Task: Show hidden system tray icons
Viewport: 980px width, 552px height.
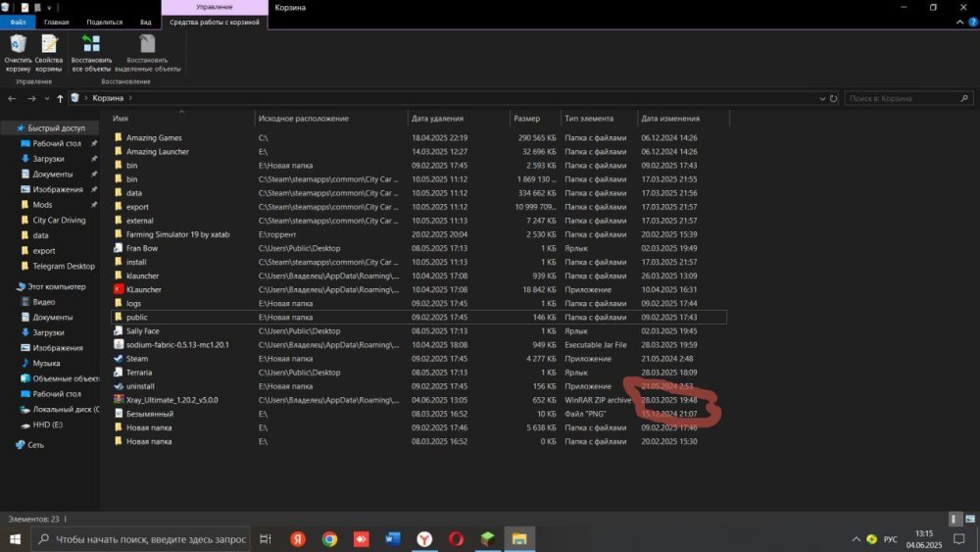Action: (856, 539)
